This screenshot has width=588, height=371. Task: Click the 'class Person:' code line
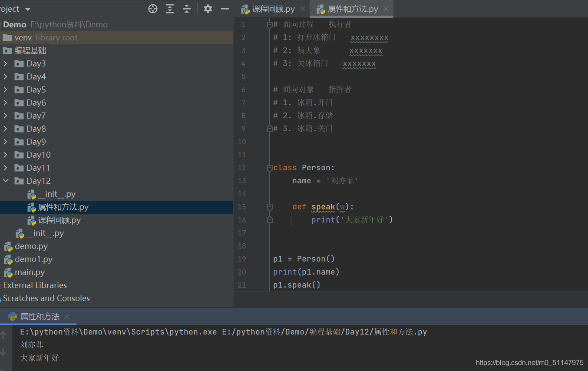304,168
